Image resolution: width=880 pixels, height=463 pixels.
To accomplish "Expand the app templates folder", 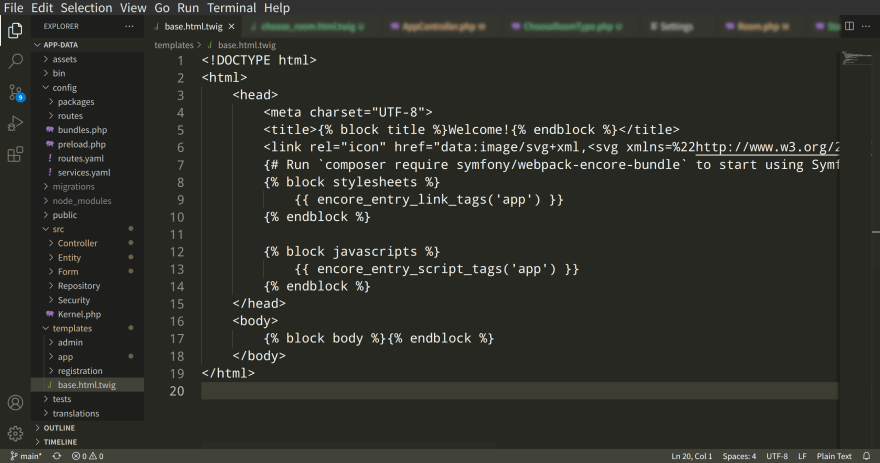I will [x=65, y=357].
